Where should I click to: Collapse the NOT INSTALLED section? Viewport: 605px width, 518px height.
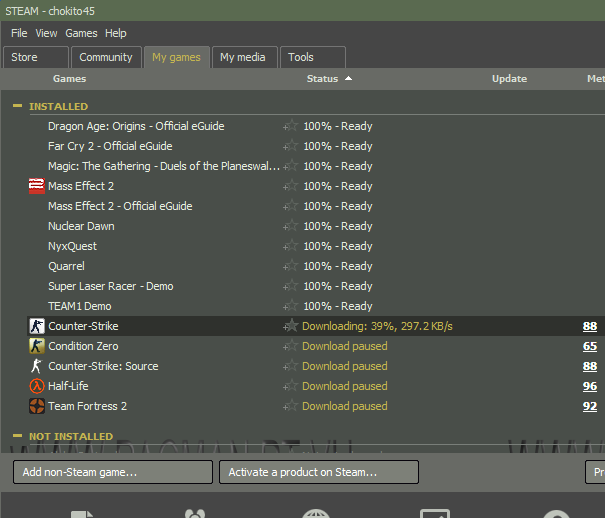tap(17, 436)
